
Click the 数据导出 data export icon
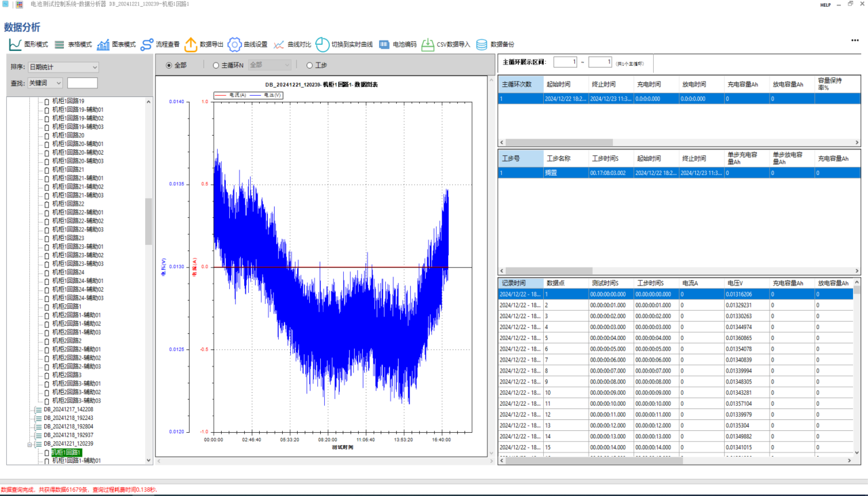(x=191, y=45)
